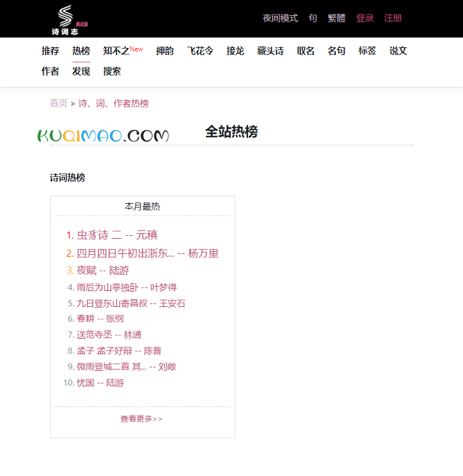Image resolution: width=463 pixels, height=476 pixels.
Task: Click the 首页 breadcrumb link
Action: tap(58, 104)
